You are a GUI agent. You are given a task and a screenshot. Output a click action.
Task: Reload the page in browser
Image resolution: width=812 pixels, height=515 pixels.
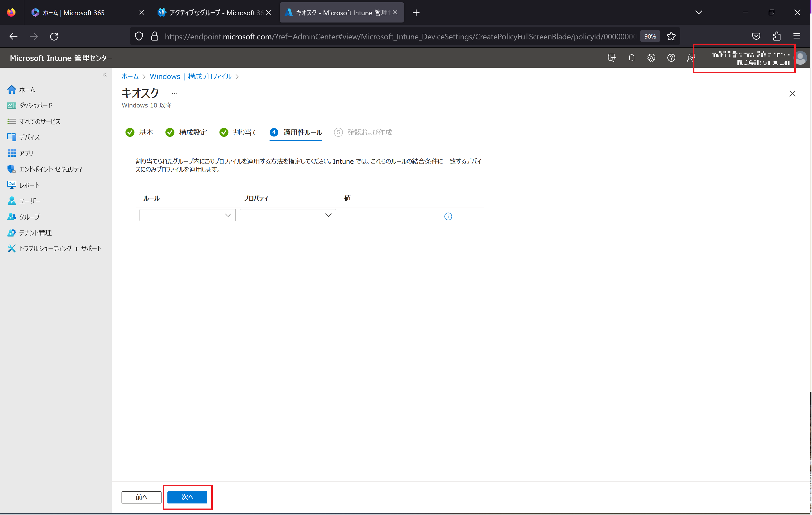point(54,36)
